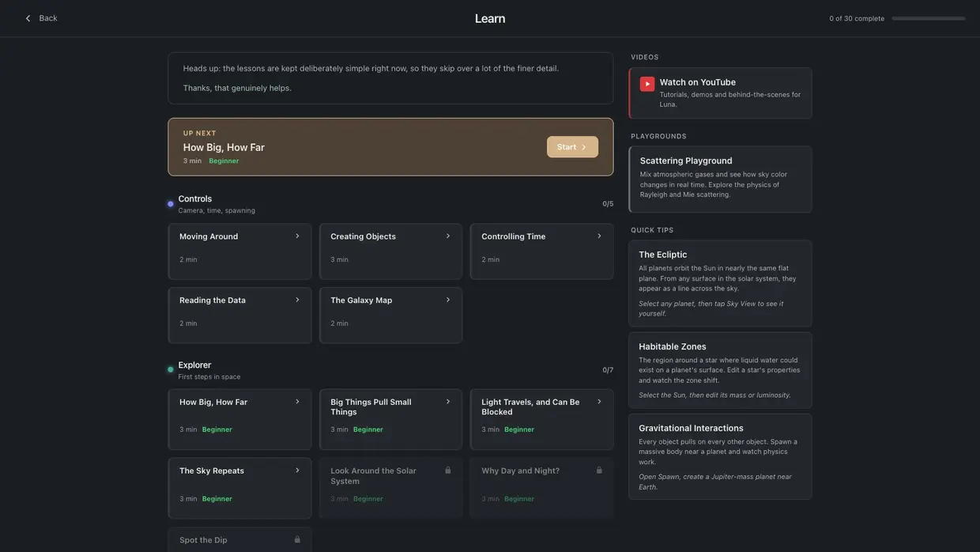Image resolution: width=980 pixels, height=552 pixels.
Task: Open Big Things Pull Small Things chevron
Action: tap(448, 402)
